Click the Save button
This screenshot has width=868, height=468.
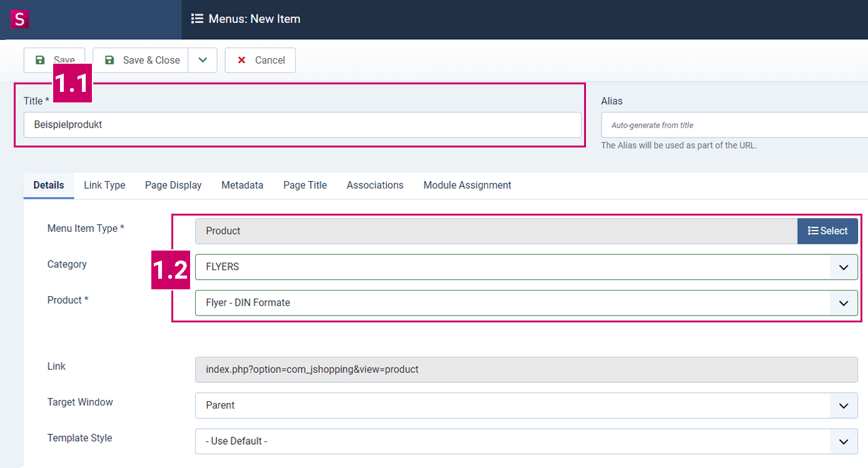click(x=54, y=60)
